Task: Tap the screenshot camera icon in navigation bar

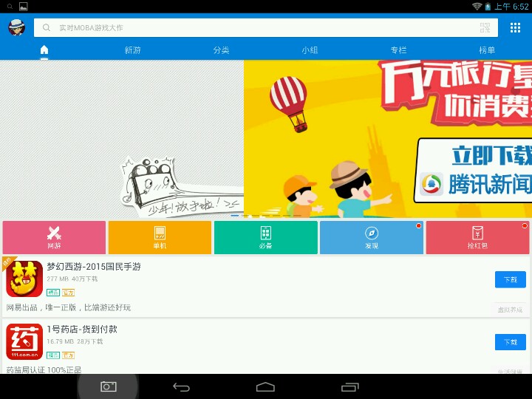Action: (108, 386)
